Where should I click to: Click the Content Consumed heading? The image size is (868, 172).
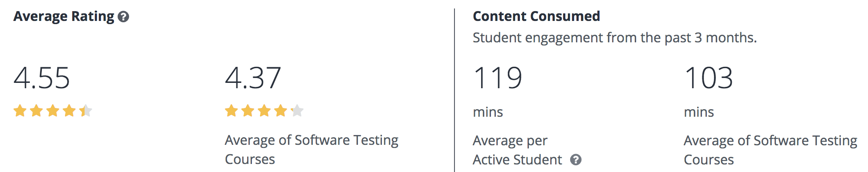tap(536, 16)
